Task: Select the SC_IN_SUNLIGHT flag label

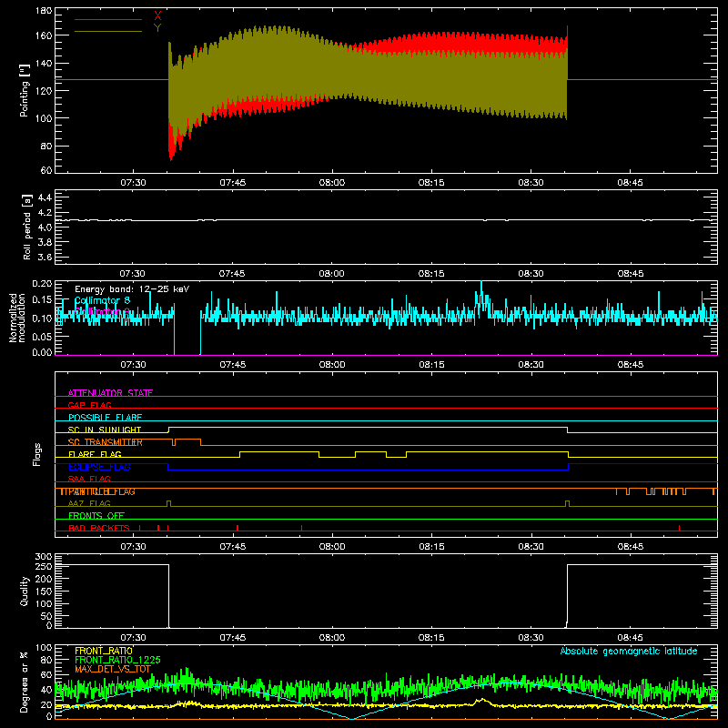Action: [x=105, y=430]
